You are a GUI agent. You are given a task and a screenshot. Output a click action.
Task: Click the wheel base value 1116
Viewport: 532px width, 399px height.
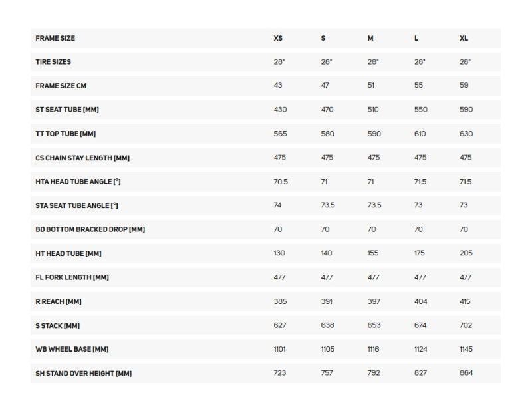[x=373, y=349]
